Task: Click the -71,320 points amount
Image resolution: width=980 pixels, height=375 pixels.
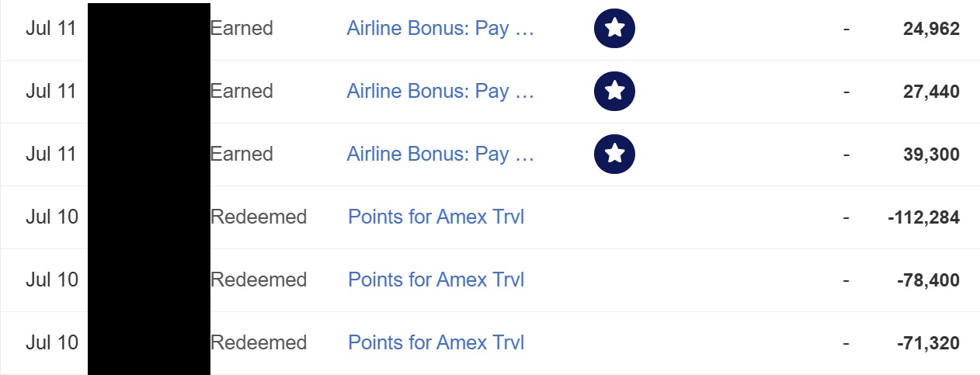Action: (928, 344)
